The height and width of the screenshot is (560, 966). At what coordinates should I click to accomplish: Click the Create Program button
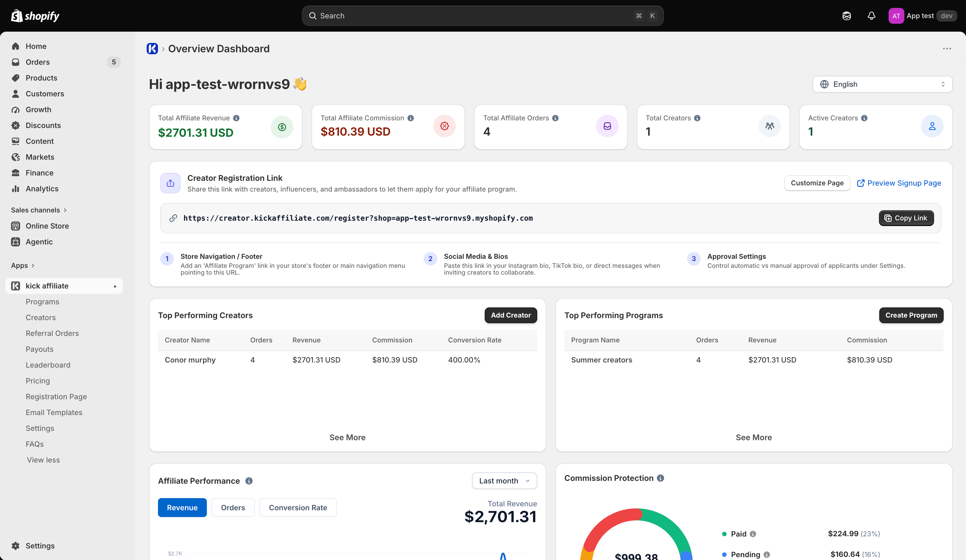[911, 315]
